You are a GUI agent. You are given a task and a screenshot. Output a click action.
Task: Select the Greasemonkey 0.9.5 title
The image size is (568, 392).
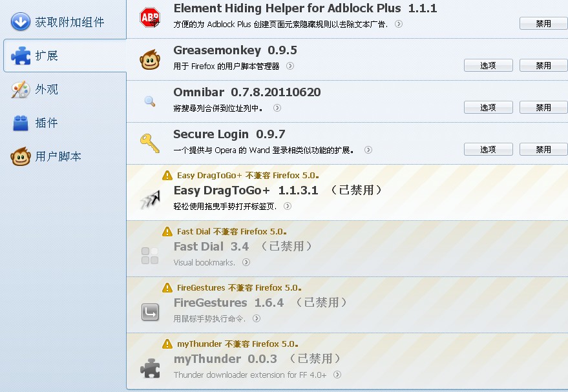coord(235,50)
